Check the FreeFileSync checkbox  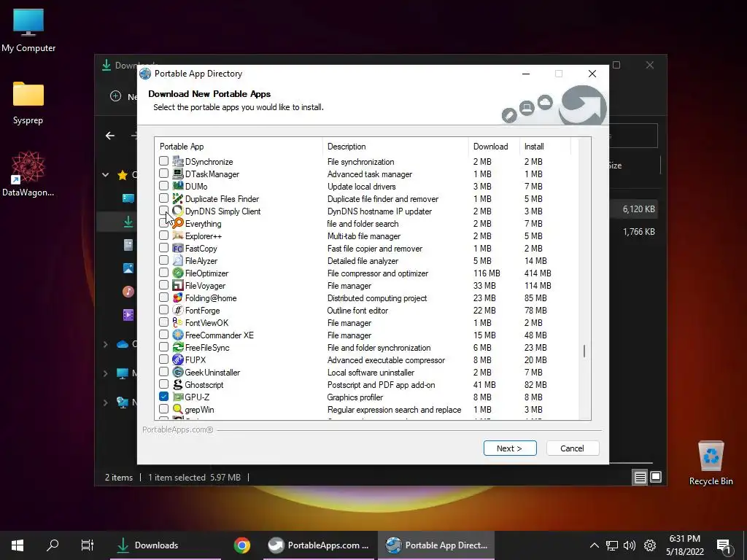[164, 346]
